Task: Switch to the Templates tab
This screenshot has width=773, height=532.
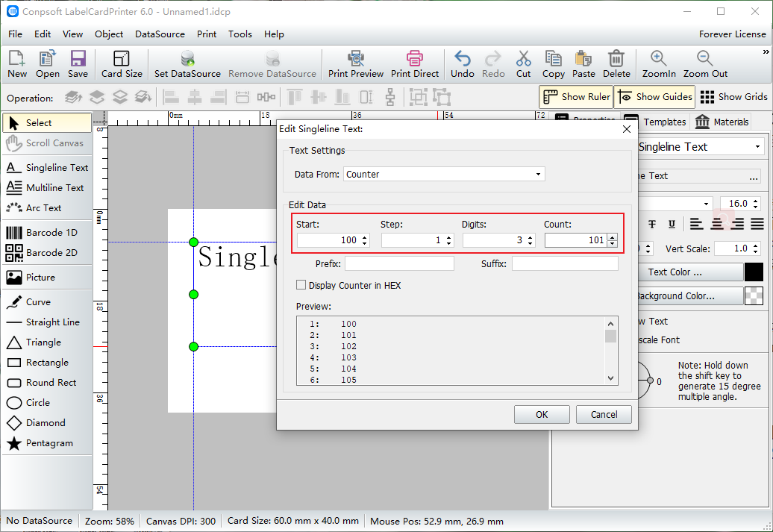Action: point(655,122)
